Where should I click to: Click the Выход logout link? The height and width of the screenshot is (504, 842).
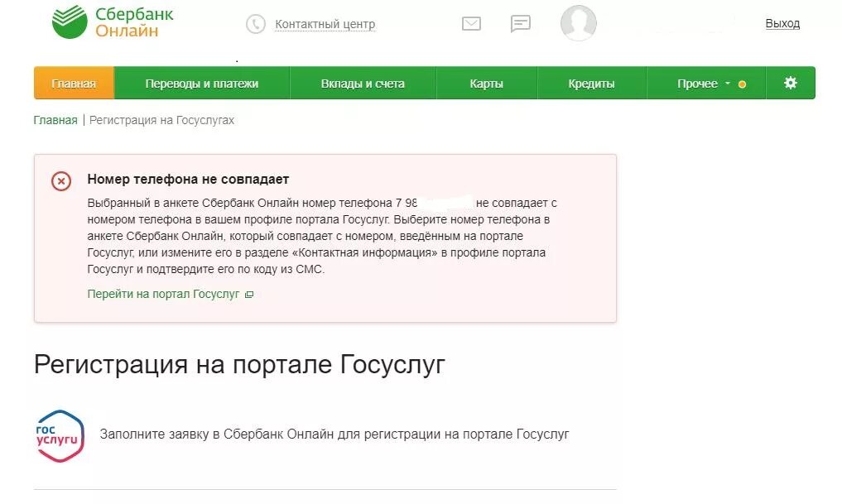point(782,24)
